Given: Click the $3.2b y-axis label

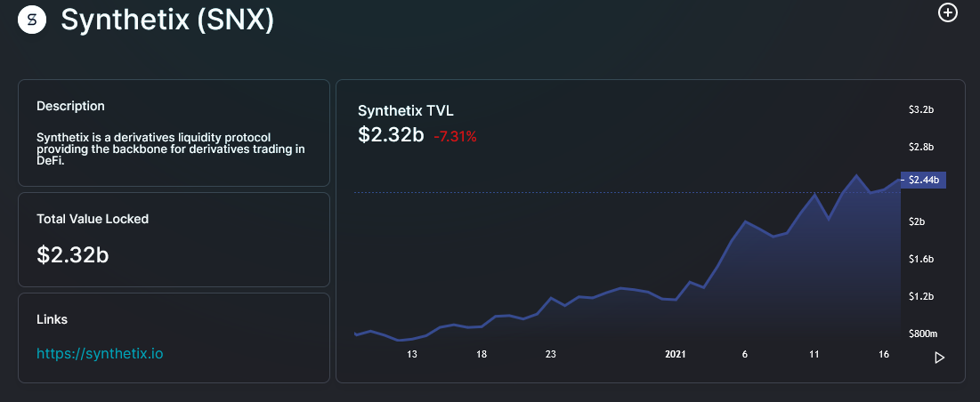Looking at the screenshot, I should pyautogui.click(x=921, y=110).
